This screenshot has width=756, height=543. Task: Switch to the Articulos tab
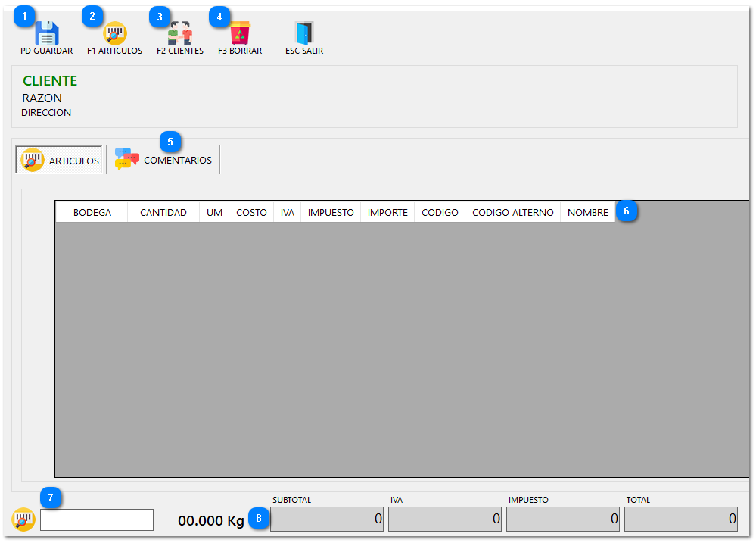(x=60, y=161)
